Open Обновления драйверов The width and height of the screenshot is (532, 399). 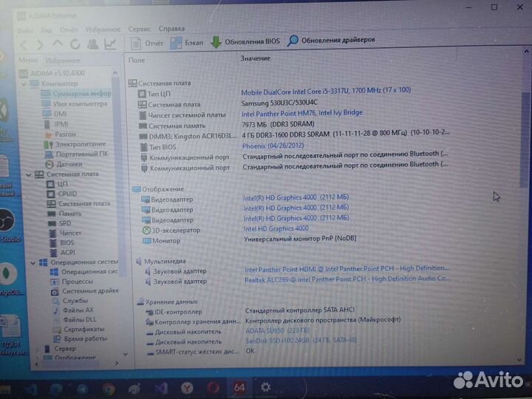(x=331, y=40)
